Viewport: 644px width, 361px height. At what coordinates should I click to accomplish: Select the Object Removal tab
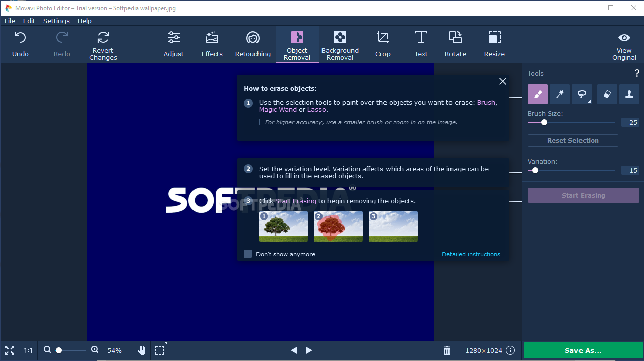pyautogui.click(x=297, y=45)
